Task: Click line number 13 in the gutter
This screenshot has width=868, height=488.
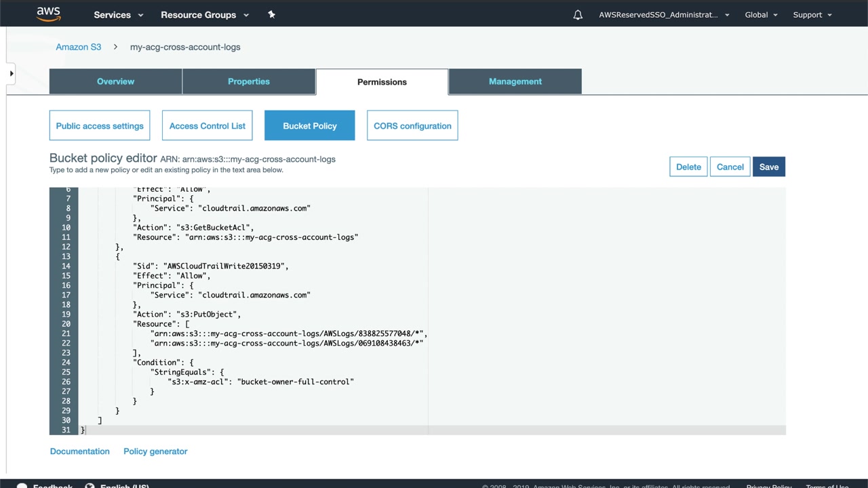Action: (66, 256)
